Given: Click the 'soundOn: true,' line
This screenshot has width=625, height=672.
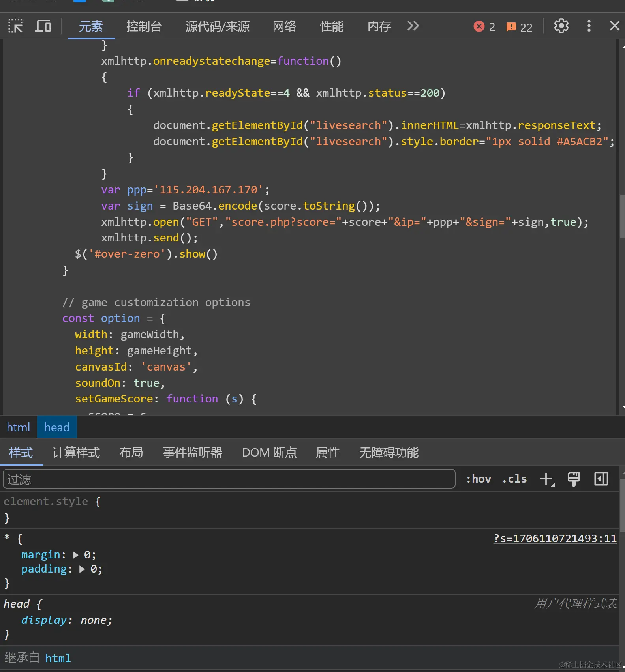Looking at the screenshot, I should 120,383.
